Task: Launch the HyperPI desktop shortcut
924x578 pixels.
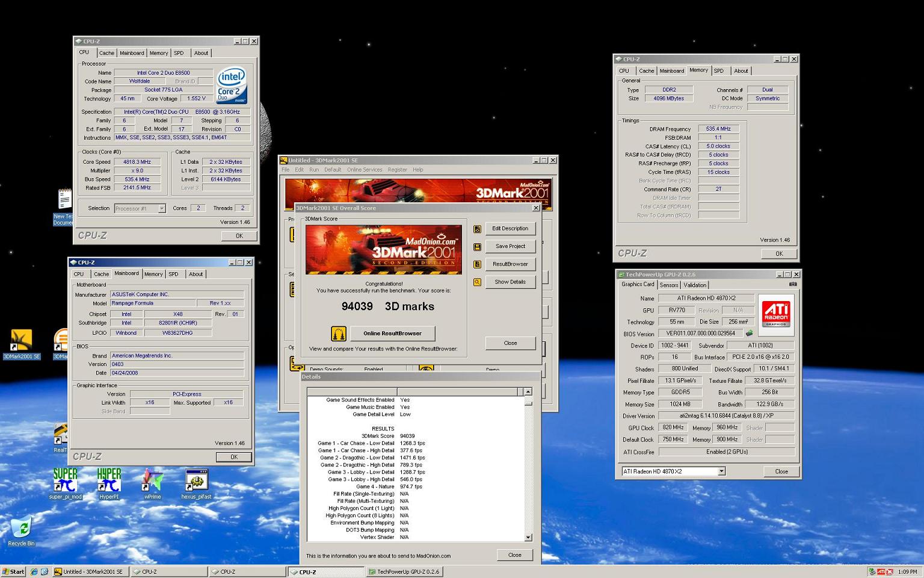Action: tap(109, 483)
